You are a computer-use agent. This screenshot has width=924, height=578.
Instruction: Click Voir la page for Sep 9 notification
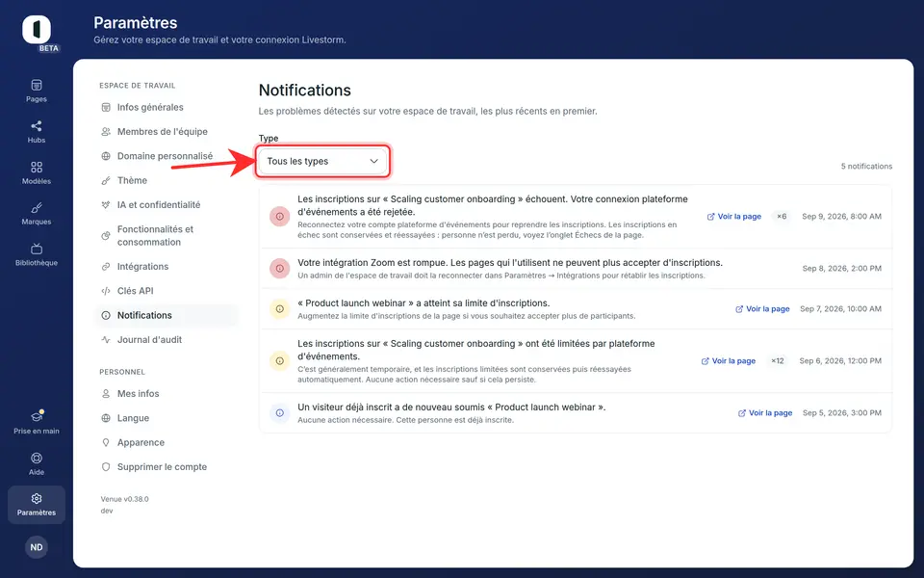(734, 217)
